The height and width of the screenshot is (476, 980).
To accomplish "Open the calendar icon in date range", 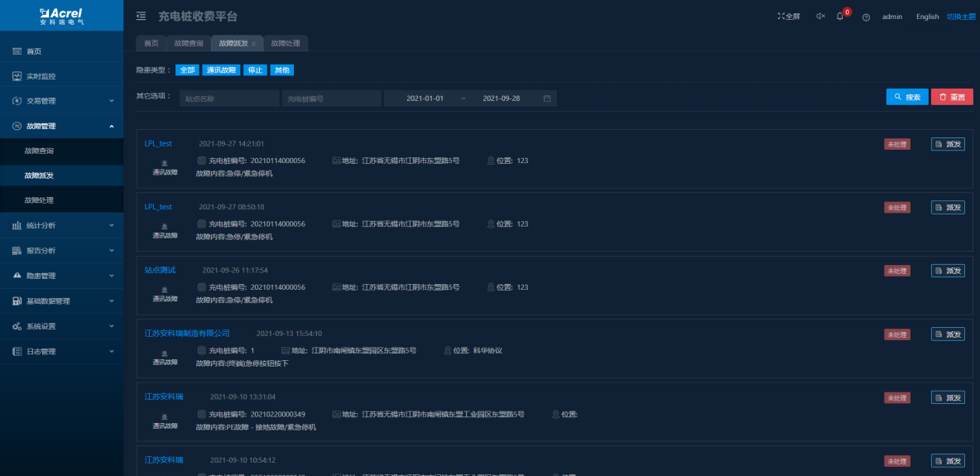I will tap(547, 99).
